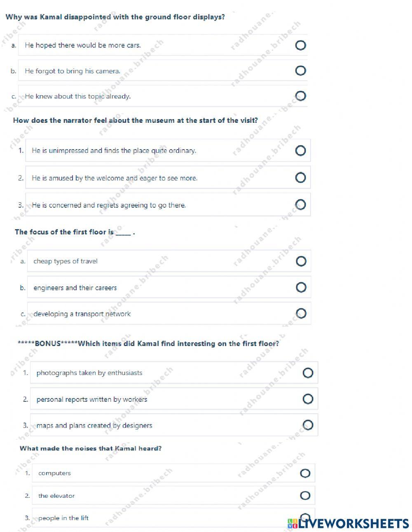Select 'computers' as the noise source

coord(305,473)
